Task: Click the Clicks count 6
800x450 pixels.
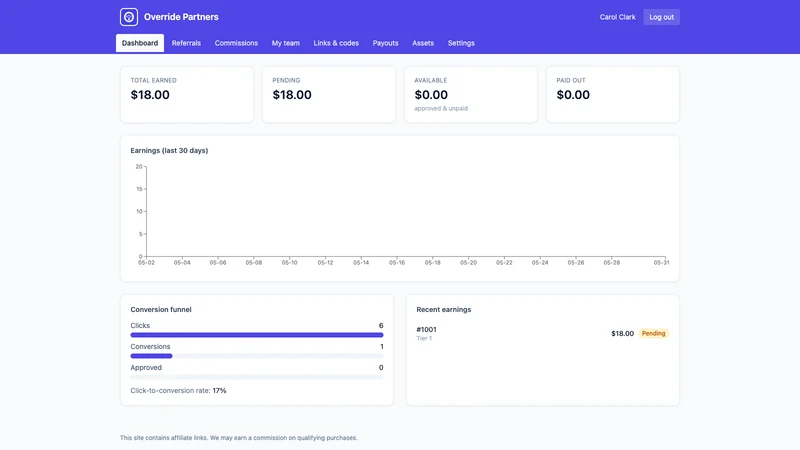Action: tap(381, 326)
